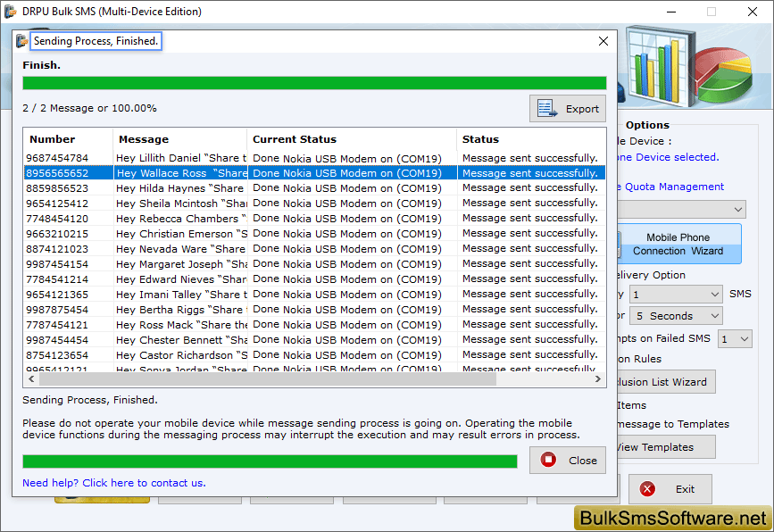Click the export document icon
Image resolution: width=774 pixels, height=532 pixels.
tap(547, 108)
